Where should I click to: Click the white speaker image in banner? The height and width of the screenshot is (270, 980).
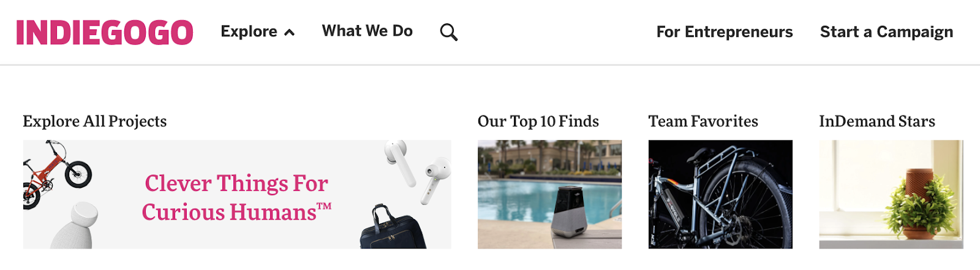[73, 225]
